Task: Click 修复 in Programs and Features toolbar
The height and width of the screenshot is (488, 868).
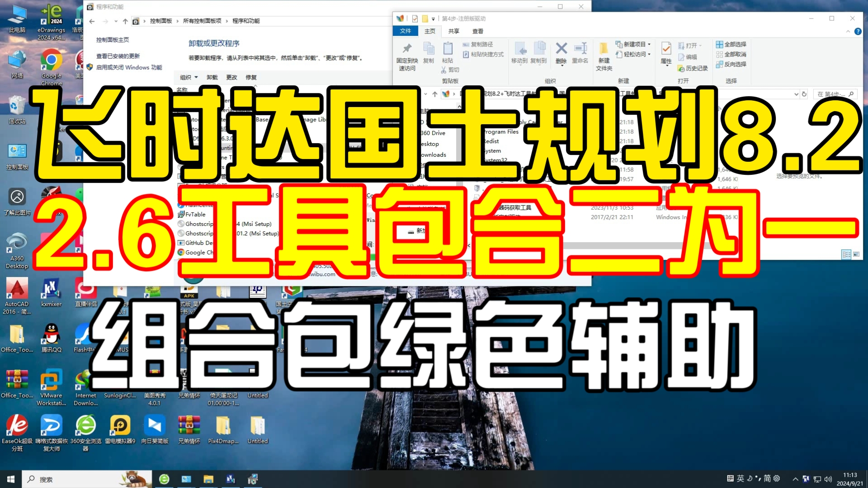Action: [251, 77]
